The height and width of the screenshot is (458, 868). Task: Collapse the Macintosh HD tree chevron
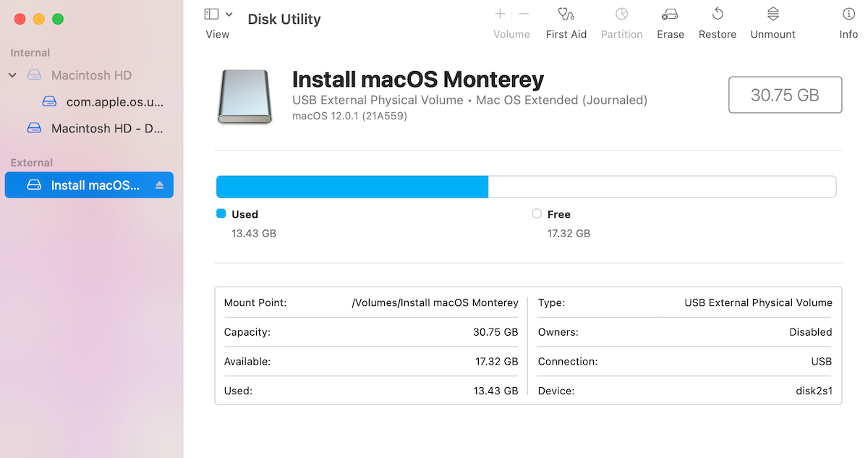(12, 75)
